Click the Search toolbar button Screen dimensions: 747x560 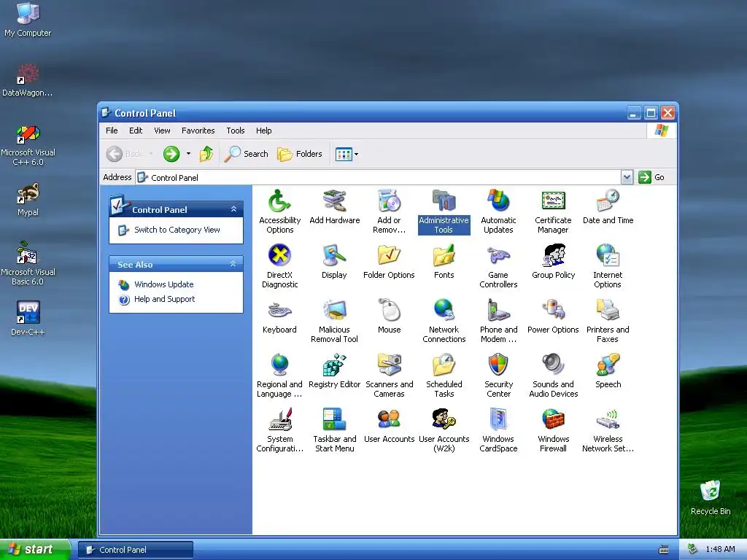point(246,154)
